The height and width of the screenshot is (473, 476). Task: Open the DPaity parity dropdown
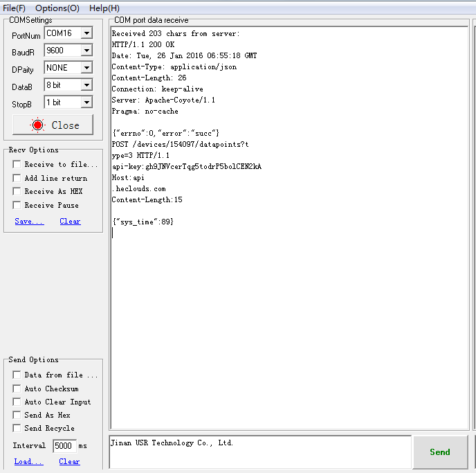(x=86, y=68)
